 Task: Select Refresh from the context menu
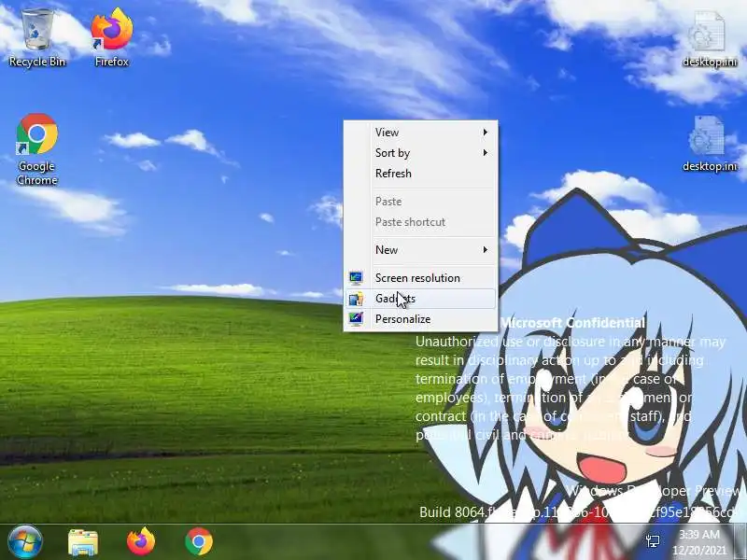(420, 174)
